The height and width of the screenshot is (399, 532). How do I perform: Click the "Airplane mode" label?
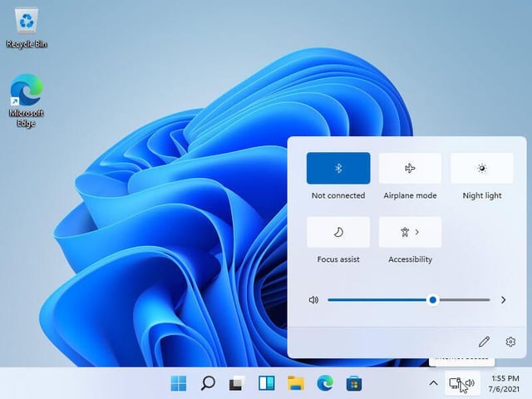[410, 195]
